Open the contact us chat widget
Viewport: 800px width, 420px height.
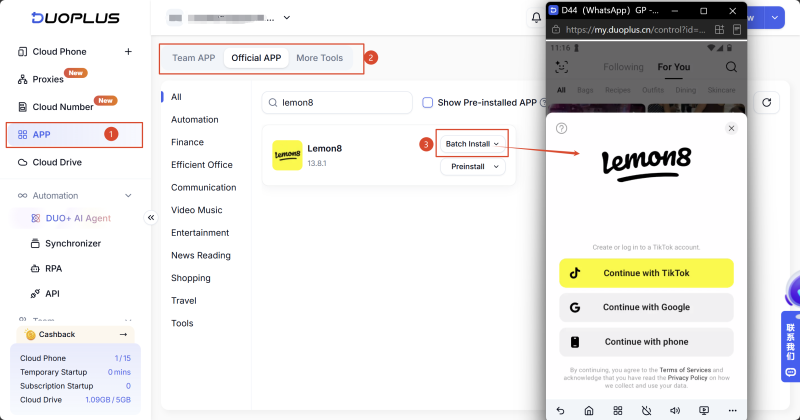790,347
